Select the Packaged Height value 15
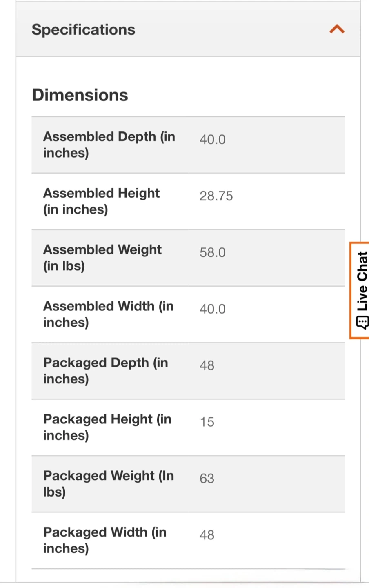369x588 pixels. [x=207, y=422]
